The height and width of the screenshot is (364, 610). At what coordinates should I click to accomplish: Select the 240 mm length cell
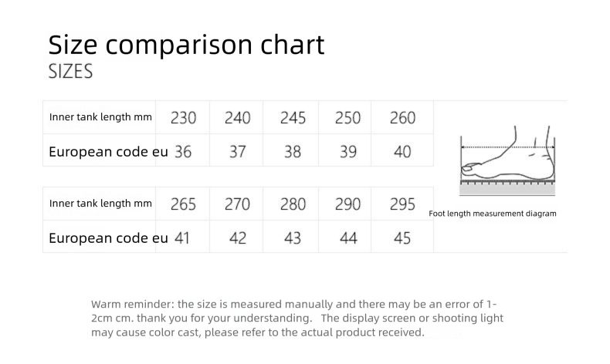237,118
